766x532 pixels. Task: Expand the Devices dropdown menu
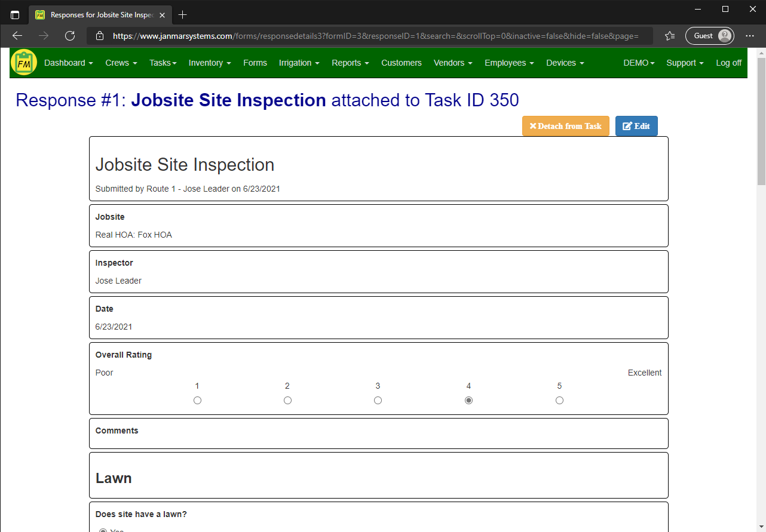(565, 63)
